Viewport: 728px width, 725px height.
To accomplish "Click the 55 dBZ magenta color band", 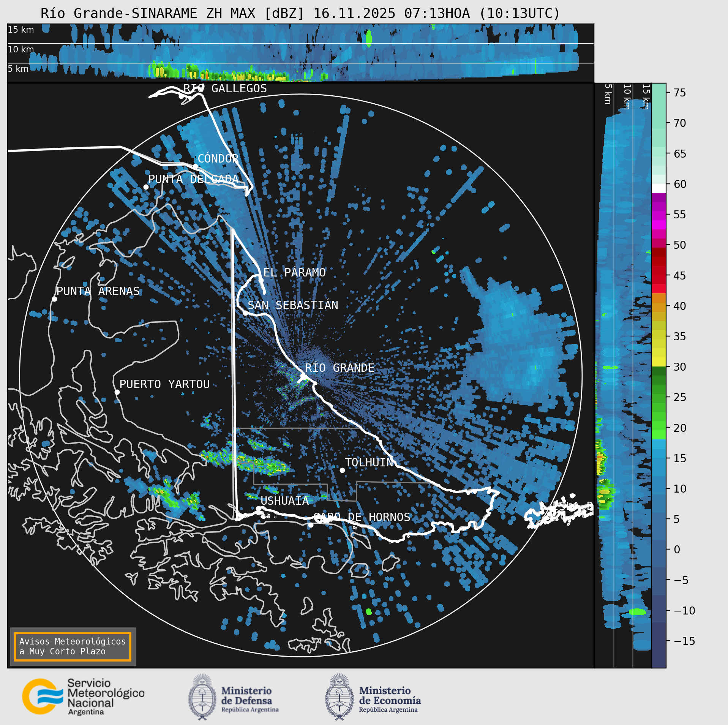I will [659, 215].
